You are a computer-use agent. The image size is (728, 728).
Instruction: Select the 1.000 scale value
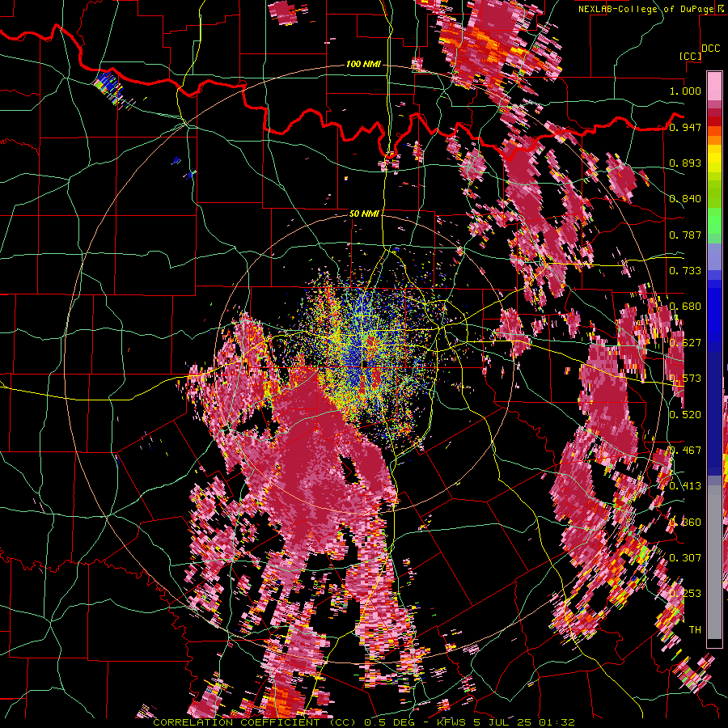[685, 91]
